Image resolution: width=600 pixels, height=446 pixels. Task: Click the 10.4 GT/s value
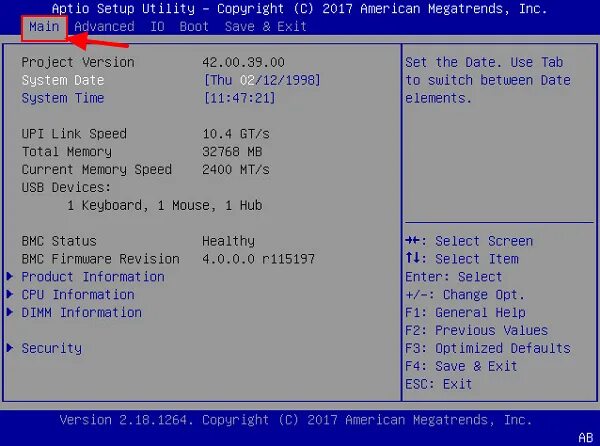[236, 134]
